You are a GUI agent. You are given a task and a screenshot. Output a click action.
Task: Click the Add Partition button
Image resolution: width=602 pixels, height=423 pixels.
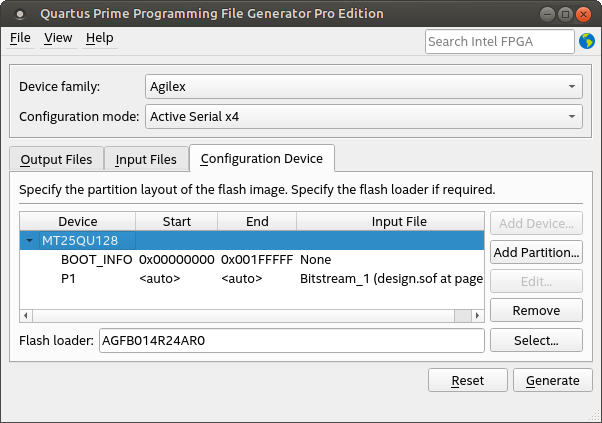click(536, 252)
